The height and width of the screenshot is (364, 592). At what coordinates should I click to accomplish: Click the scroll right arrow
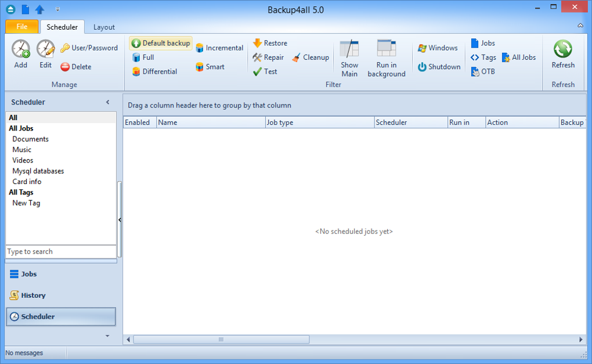(580, 340)
